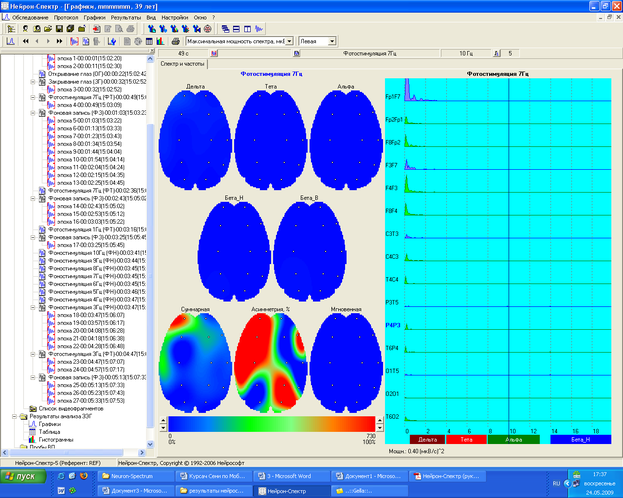623x498 pixels.
Task: Collapse 'Результаты анализа ЭЭГ' folder
Action: (x=15, y=416)
